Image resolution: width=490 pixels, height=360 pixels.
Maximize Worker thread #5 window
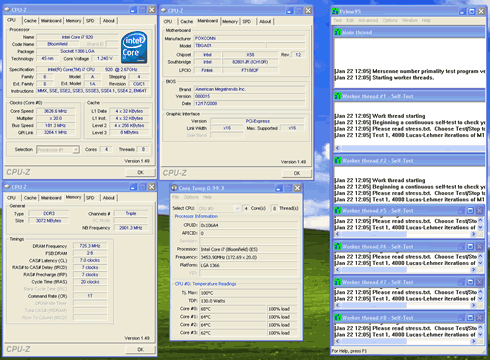[470, 211]
